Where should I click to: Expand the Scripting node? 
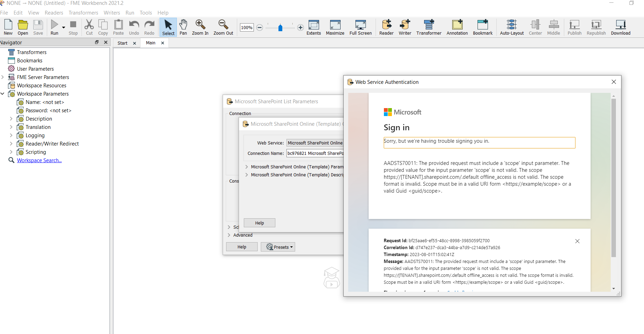tap(11, 152)
